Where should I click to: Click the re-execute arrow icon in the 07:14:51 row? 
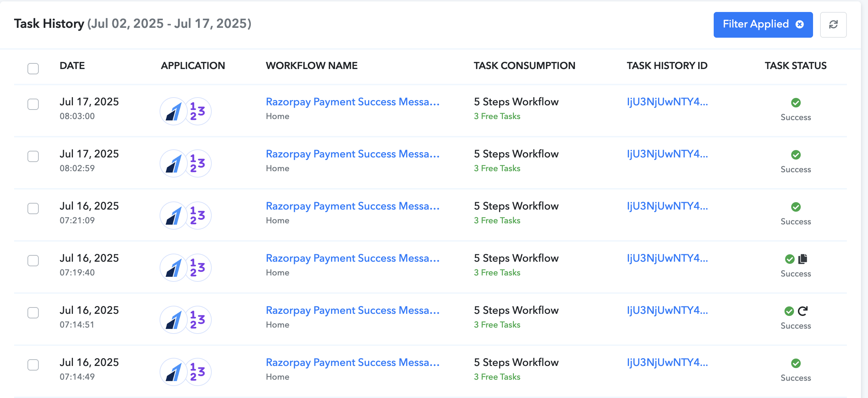point(802,311)
